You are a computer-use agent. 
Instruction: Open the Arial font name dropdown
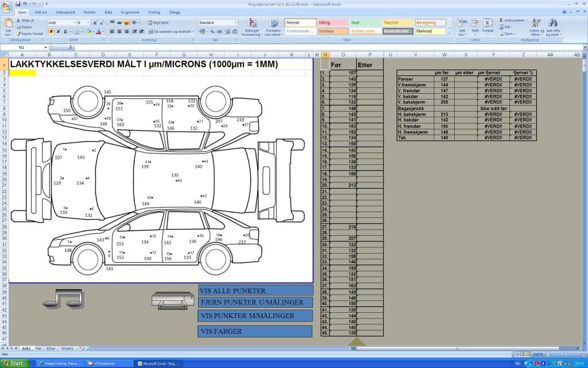pos(74,22)
